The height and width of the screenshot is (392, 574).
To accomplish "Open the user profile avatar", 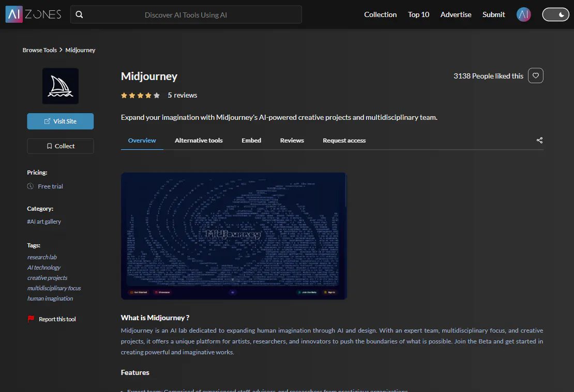I will 523,14.
